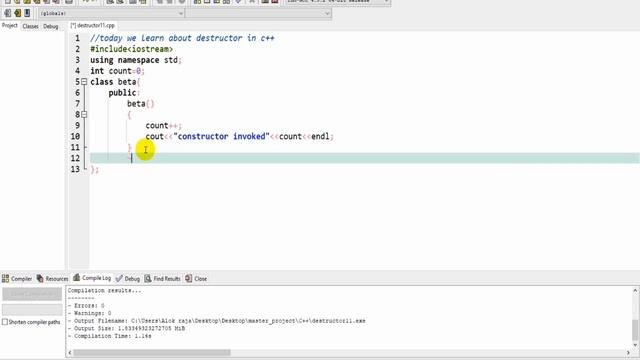Click the closing "};" on line 13
The image size is (640, 360).
(x=95, y=169)
